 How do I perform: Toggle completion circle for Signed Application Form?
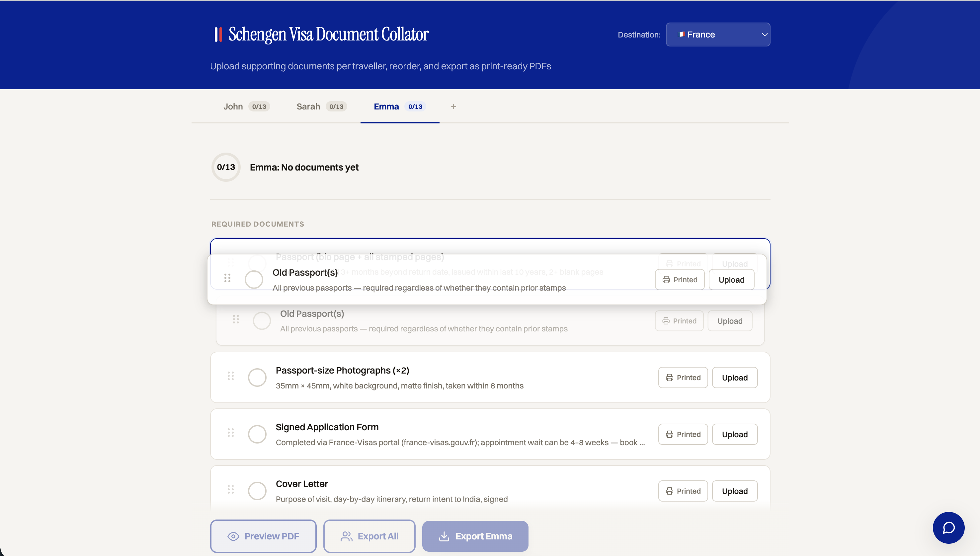point(257,434)
